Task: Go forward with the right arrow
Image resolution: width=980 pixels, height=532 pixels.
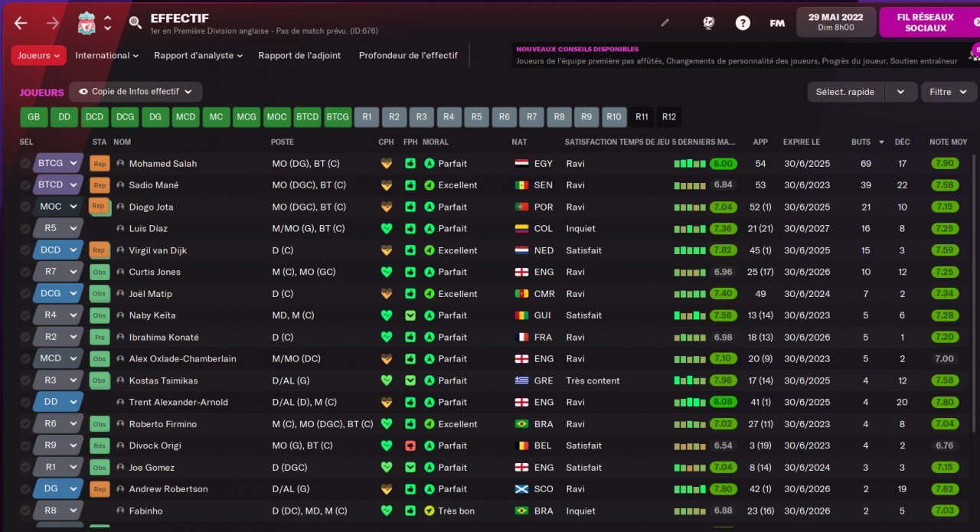Action: 52,23
